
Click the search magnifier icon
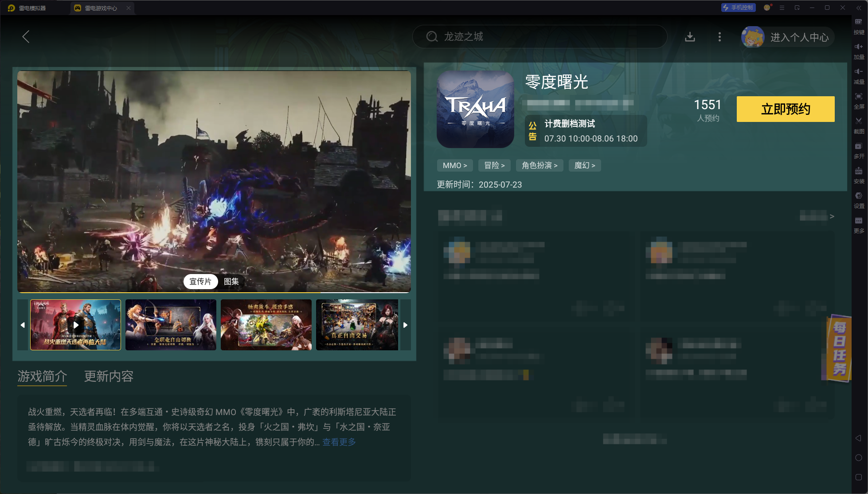[432, 36]
